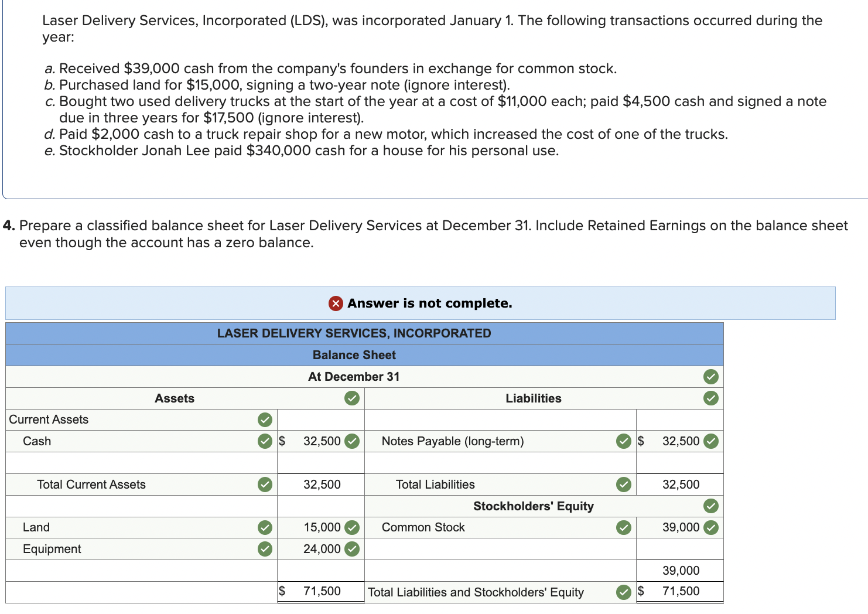The image size is (868, 614).
Task: Click the requirement 4 instruction text
Action: (x=425, y=234)
